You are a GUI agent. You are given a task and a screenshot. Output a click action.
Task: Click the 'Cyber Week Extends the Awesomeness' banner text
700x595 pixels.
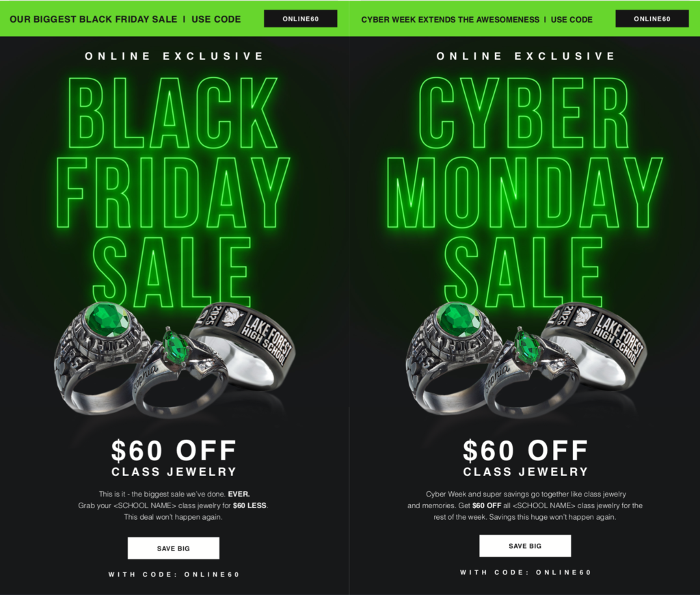pyautogui.click(x=450, y=20)
